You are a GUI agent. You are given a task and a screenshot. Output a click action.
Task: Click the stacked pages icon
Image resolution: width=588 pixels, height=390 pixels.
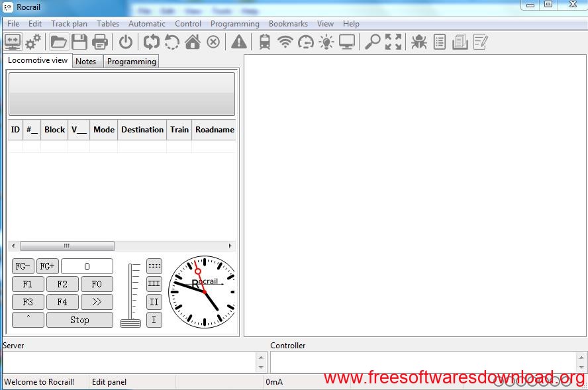[x=460, y=42]
